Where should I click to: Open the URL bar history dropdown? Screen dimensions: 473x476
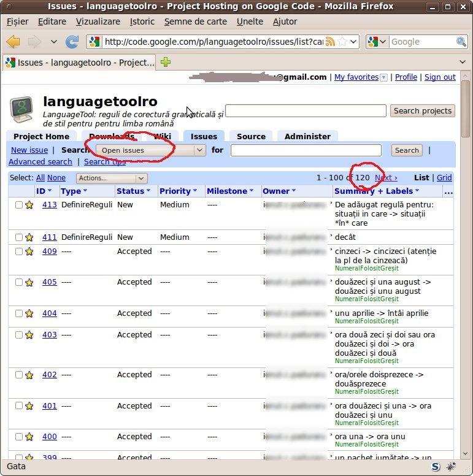[353, 42]
